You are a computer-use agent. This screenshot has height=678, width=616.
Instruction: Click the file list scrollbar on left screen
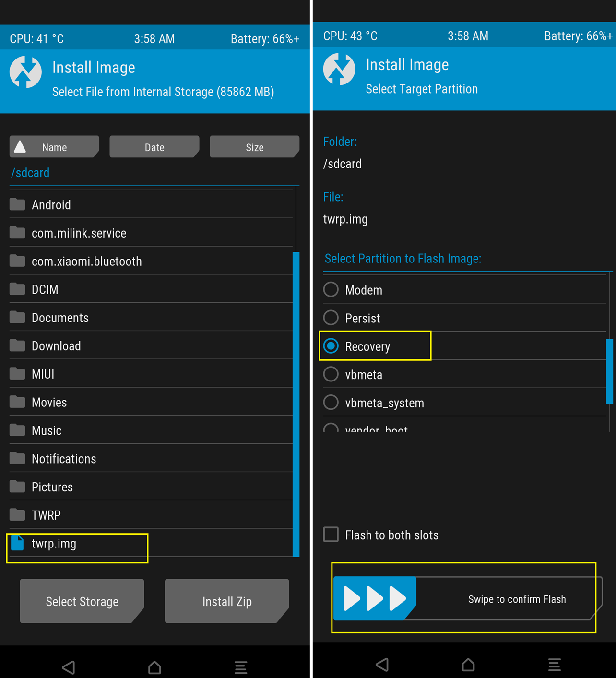click(296, 404)
